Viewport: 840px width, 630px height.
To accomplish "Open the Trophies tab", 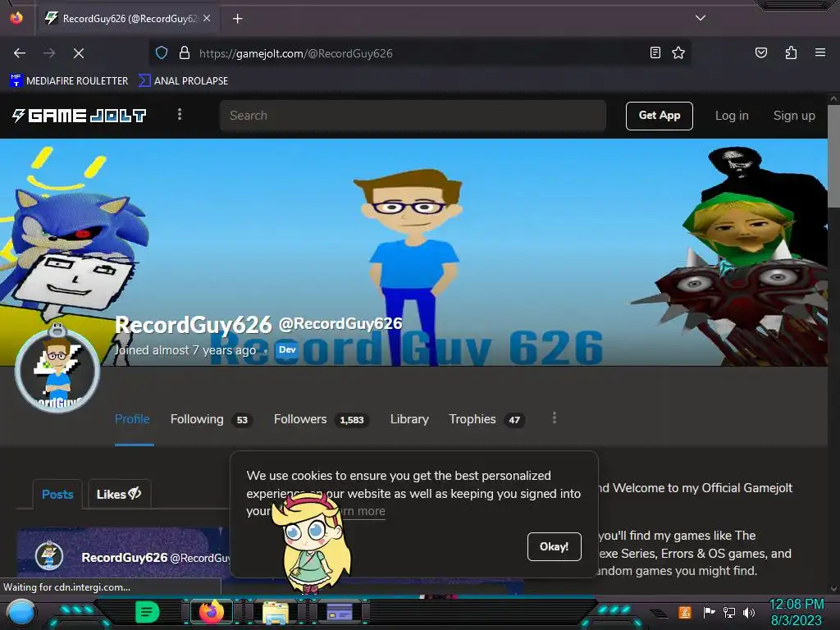I will point(486,419).
